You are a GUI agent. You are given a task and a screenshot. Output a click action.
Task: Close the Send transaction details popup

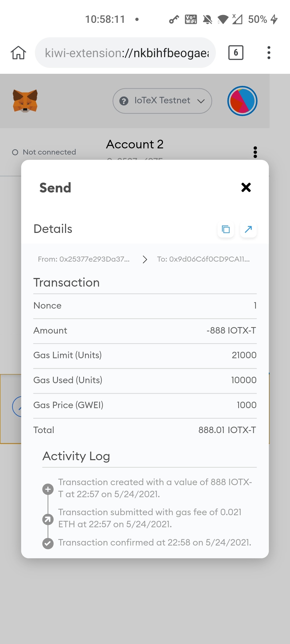click(246, 187)
